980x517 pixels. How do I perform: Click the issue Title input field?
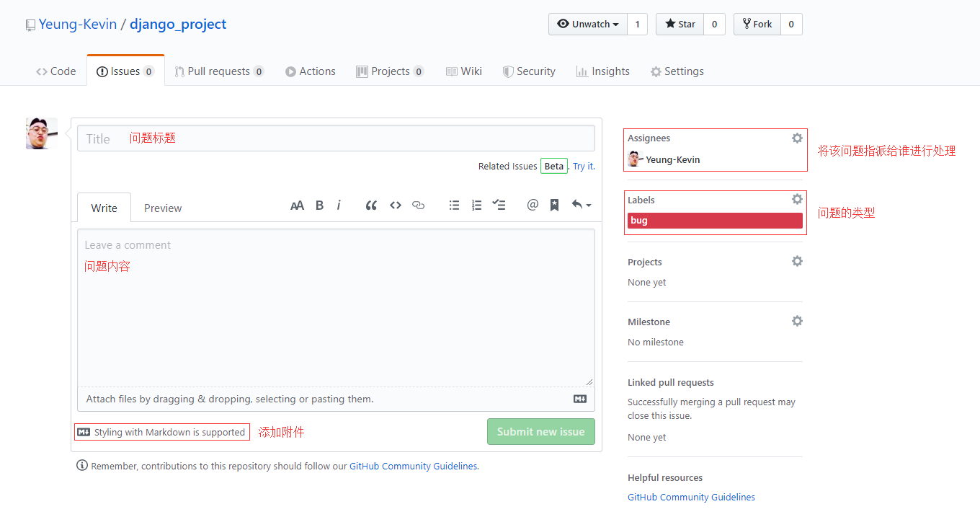336,138
